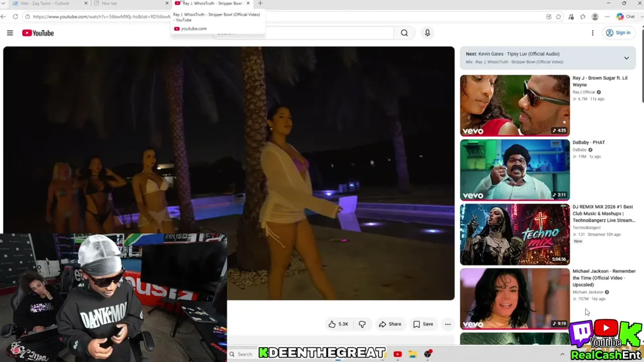644x362 pixels.
Task: Show hidden system tray icons
Action: (562, 354)
